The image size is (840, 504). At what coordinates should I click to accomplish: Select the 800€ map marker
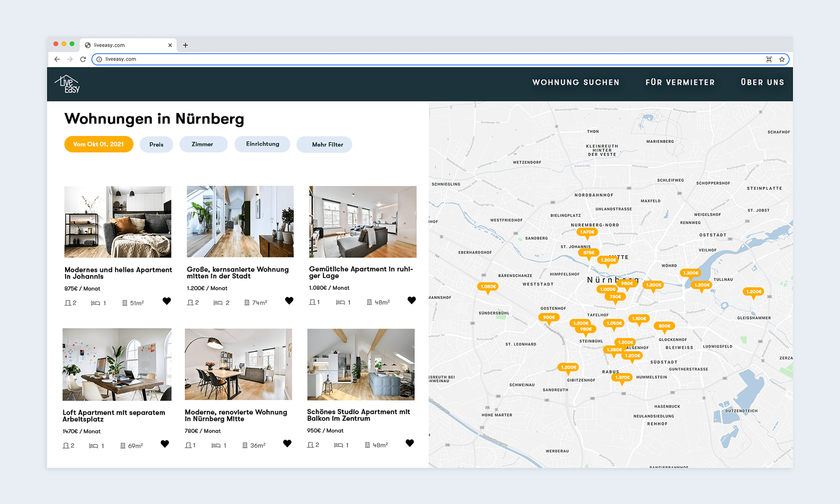pyautogui.click(x=664, y=326)
